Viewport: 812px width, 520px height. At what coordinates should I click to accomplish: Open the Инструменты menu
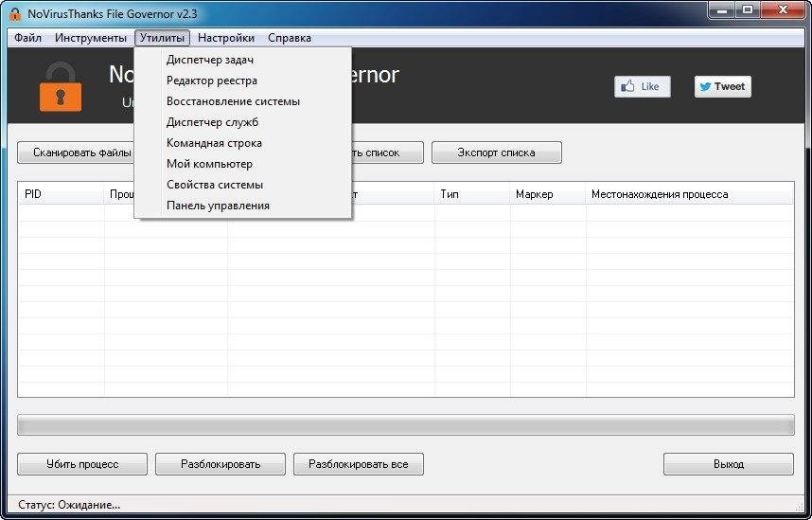(91, 38)
